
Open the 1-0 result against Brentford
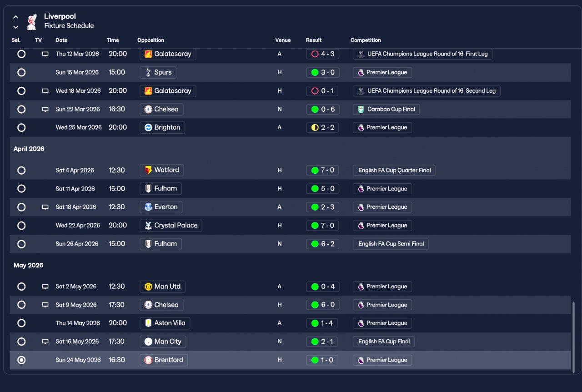coord(322,360)
